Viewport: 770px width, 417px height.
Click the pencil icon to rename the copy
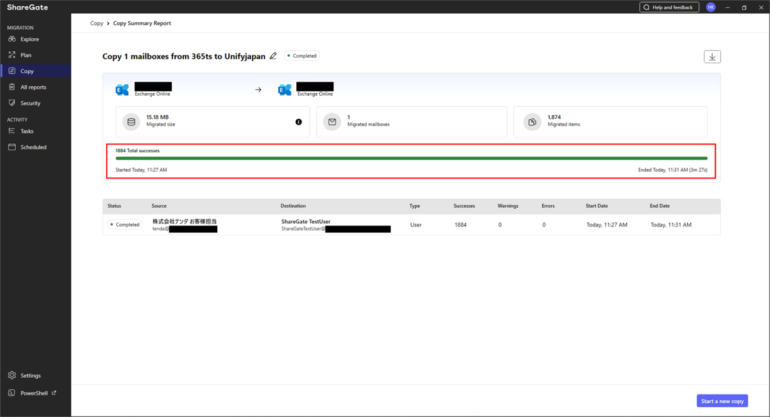(273, 56)
